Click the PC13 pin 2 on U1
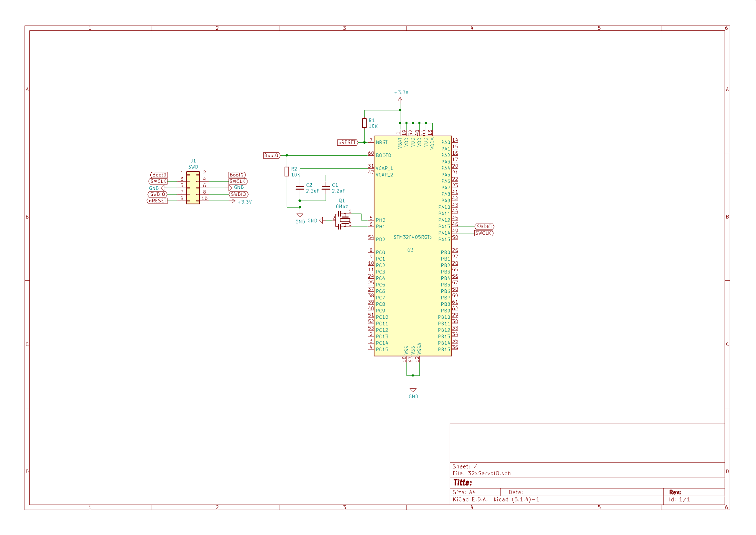This screenshot has width=756, height=535. 371,336
